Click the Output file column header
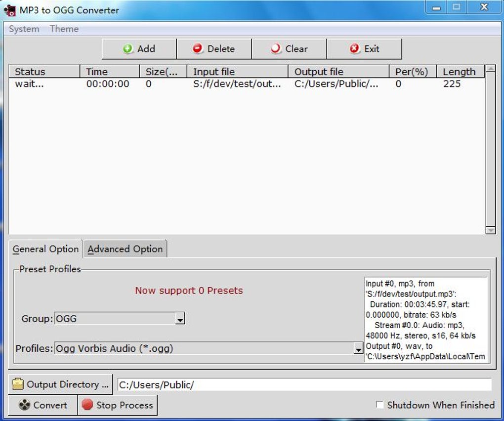Viewport: 504px width, 421px height. (x=339, y=71)
